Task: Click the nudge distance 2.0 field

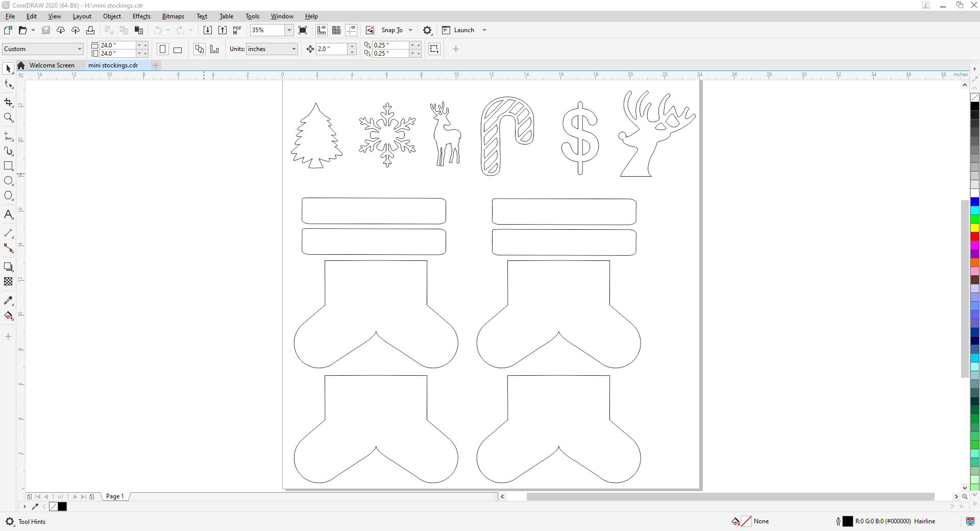Action: pyautogui.click(x=332, y=49)
